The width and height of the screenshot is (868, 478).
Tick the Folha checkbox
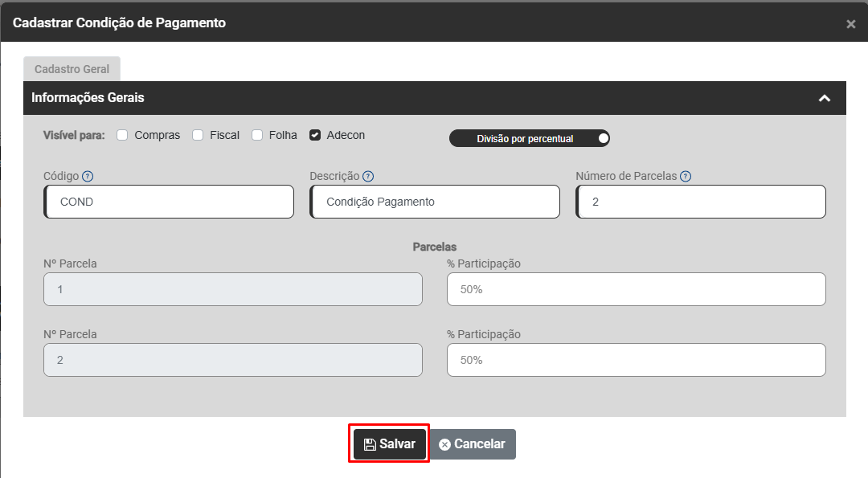[257, 135]
